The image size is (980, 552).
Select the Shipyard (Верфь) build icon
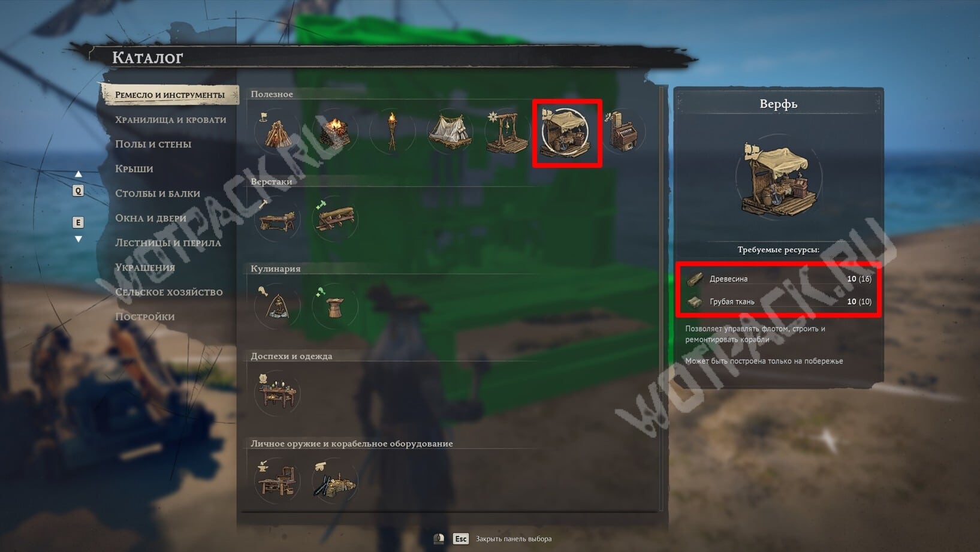[x=567, y=133]
